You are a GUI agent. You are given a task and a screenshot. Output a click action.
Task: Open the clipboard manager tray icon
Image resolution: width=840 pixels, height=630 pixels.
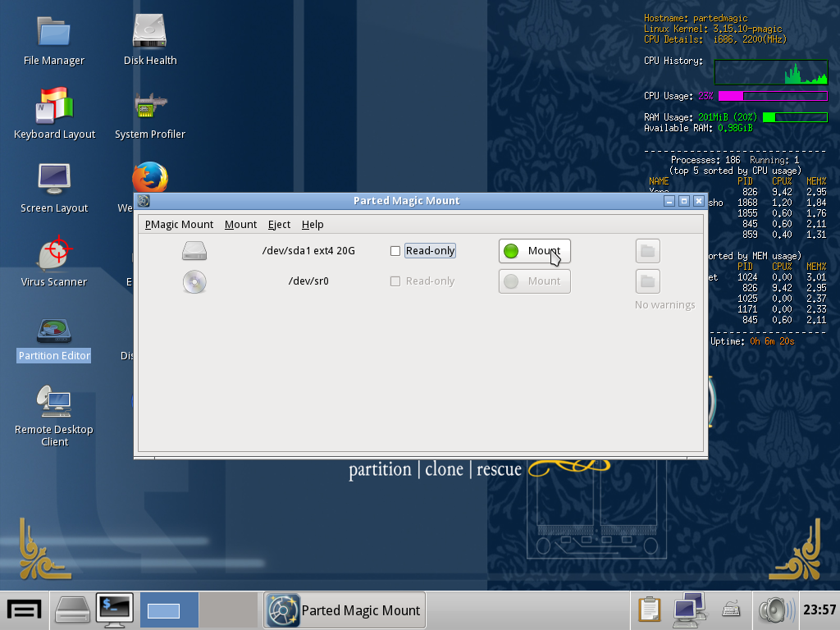650,610
